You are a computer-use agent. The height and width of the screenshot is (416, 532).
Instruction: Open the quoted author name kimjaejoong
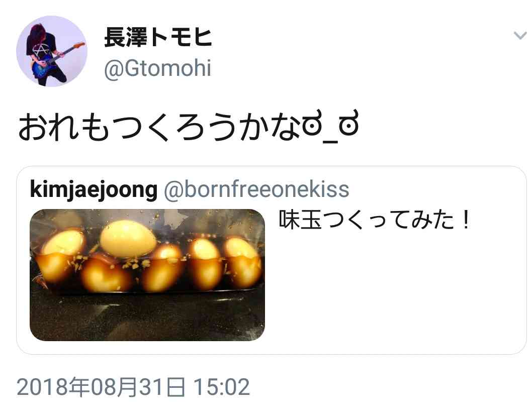tap(94, 189)
